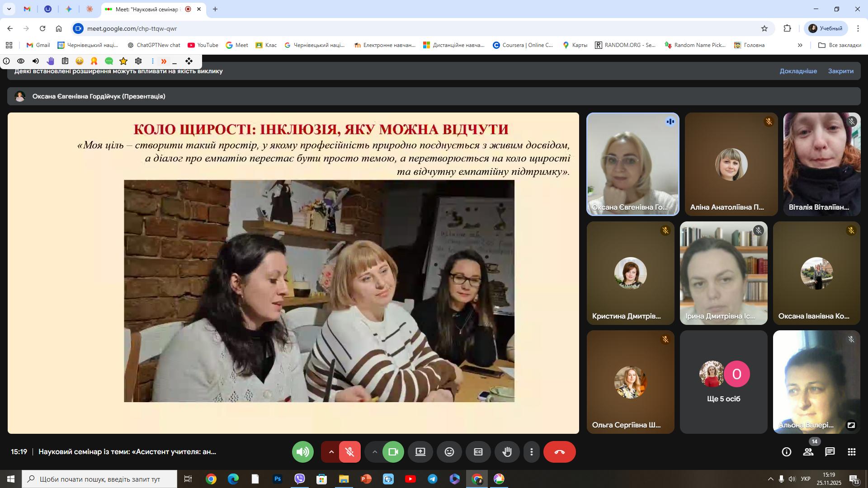
Task: Unmute the microphone
Action: point(350,452)
